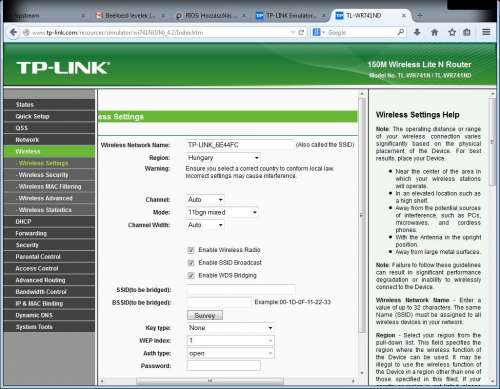Open the Key type dropdown

click(x=230, y=328)
